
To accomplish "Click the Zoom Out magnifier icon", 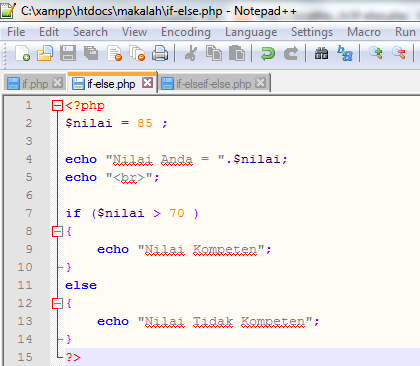I will 399,53.
